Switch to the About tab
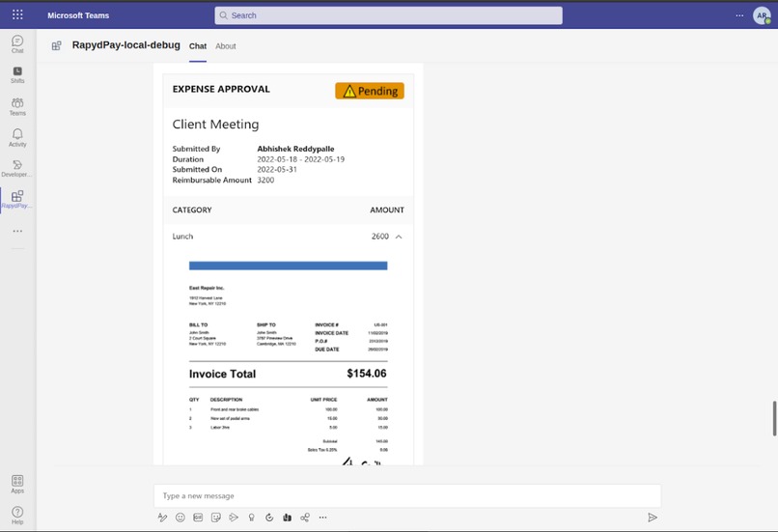 [225, 46]
